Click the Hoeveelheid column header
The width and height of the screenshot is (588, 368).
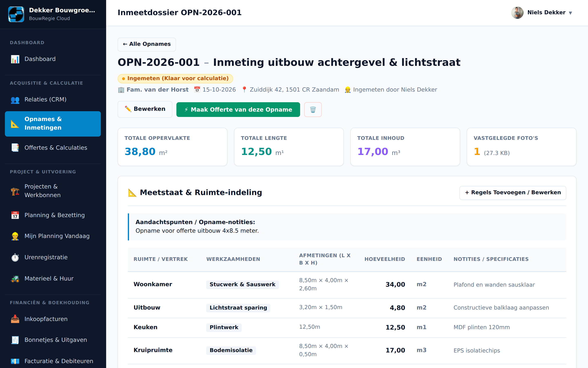tap(385, 259)
